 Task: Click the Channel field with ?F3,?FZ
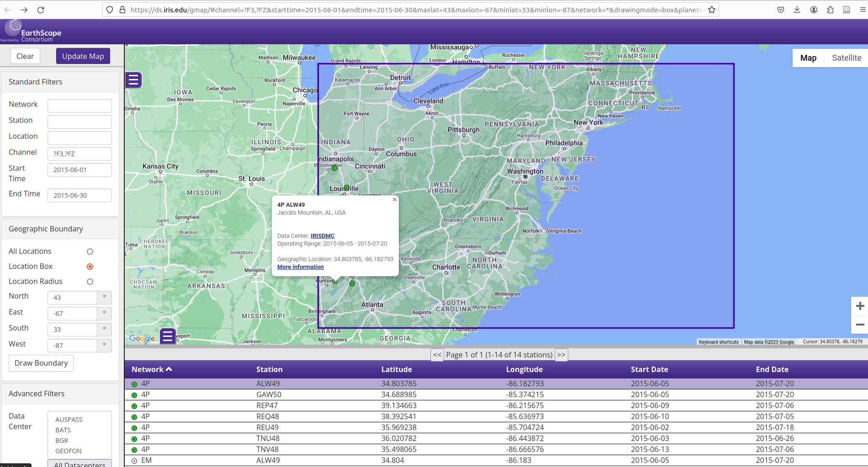click(x=79, y=154)
